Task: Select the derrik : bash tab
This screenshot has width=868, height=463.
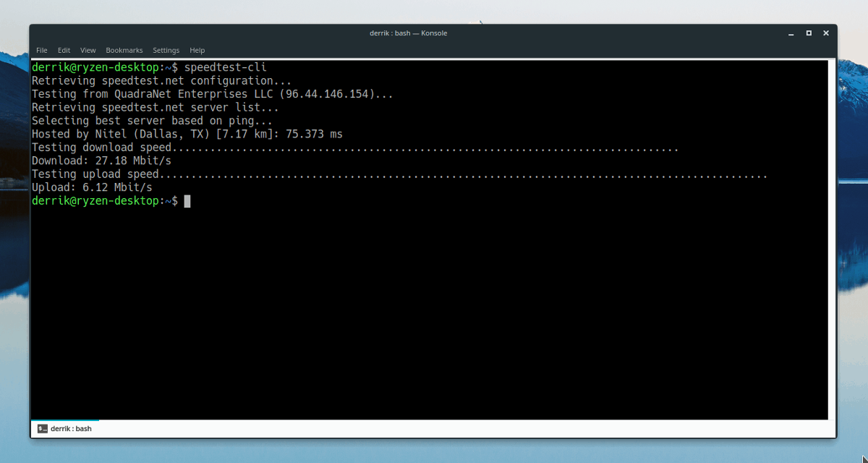Action: [x=70, y=428]
